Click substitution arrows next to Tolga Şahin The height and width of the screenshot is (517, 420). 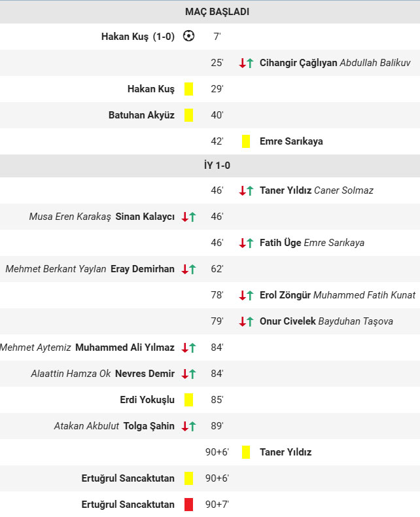click(x=188, y=426)
